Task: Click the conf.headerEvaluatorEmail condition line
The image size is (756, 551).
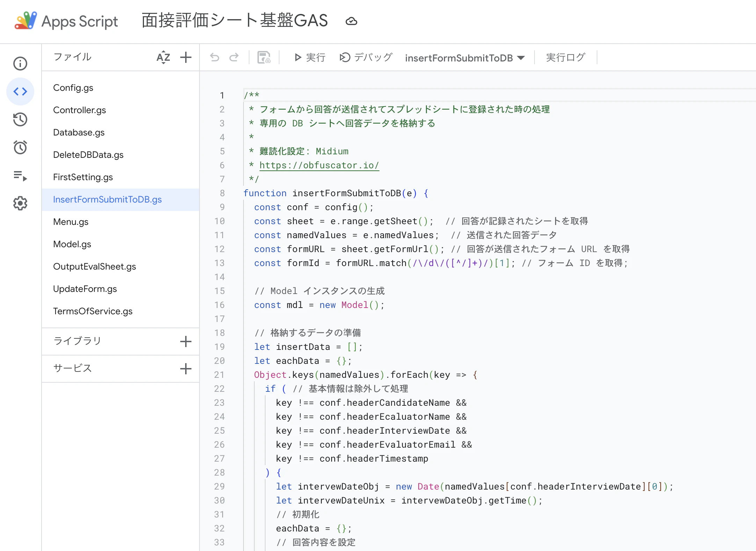Action: tap(374, 445)
